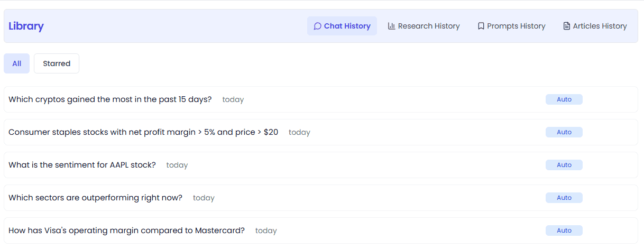Click the Library heading

click(26, 26)
